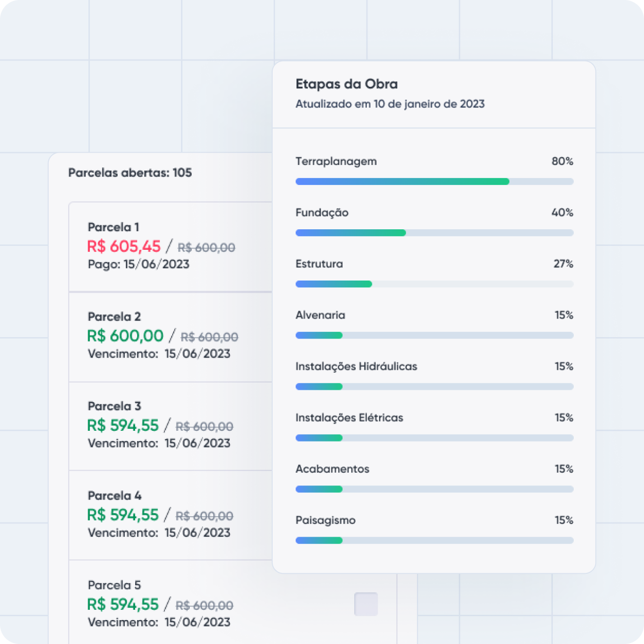Click the Parcela 5 title
Screen dimensions: 644x644
click(x=114, y=585)
